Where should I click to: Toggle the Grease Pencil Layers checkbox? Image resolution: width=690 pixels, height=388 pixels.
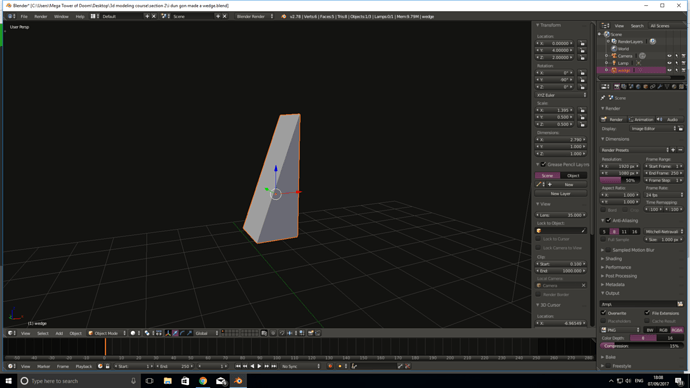[543, 164]
